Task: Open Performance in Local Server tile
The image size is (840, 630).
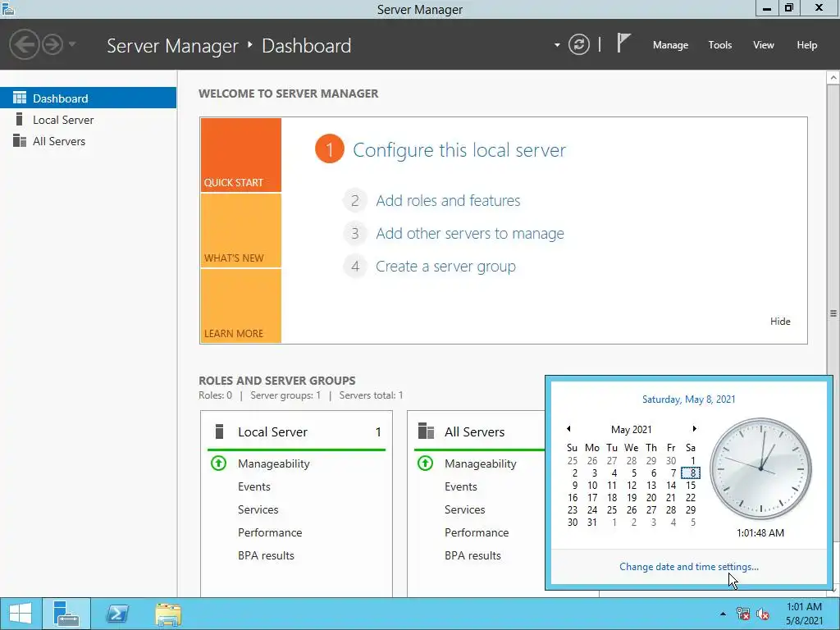Action: click(x=270, y=532)
